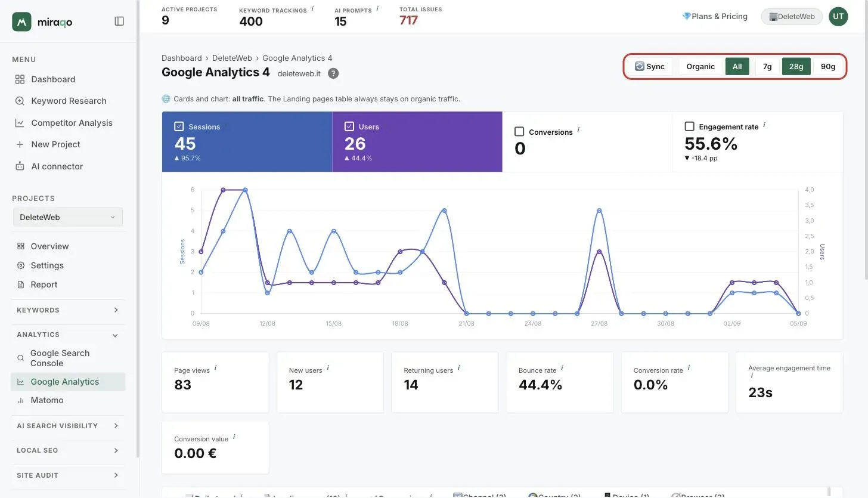
Task: Select the 7g date range
Action: pyautogui.click(x=767, y=66)
